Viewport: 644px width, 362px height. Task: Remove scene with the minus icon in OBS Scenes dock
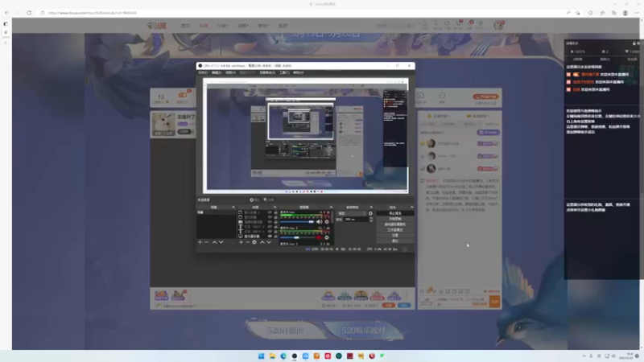pos(206,242)
